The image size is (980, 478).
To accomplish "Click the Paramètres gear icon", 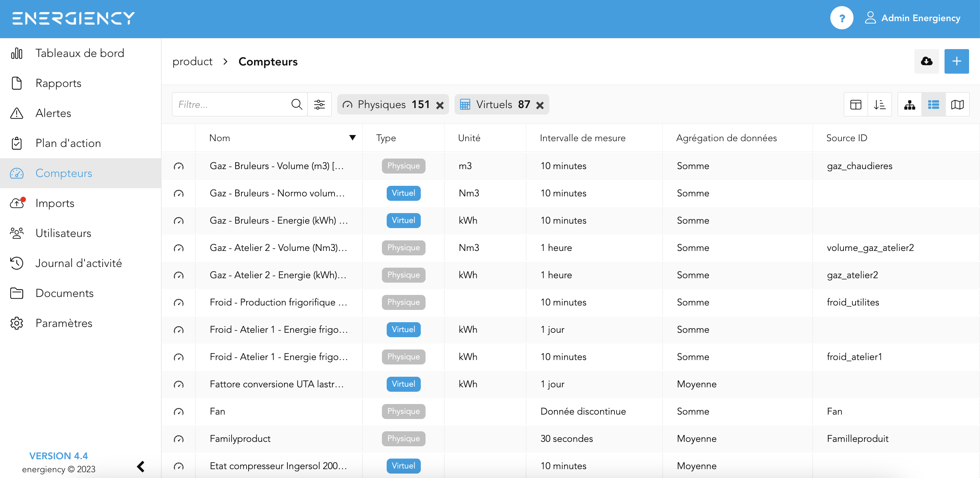I will coord(17,323).
